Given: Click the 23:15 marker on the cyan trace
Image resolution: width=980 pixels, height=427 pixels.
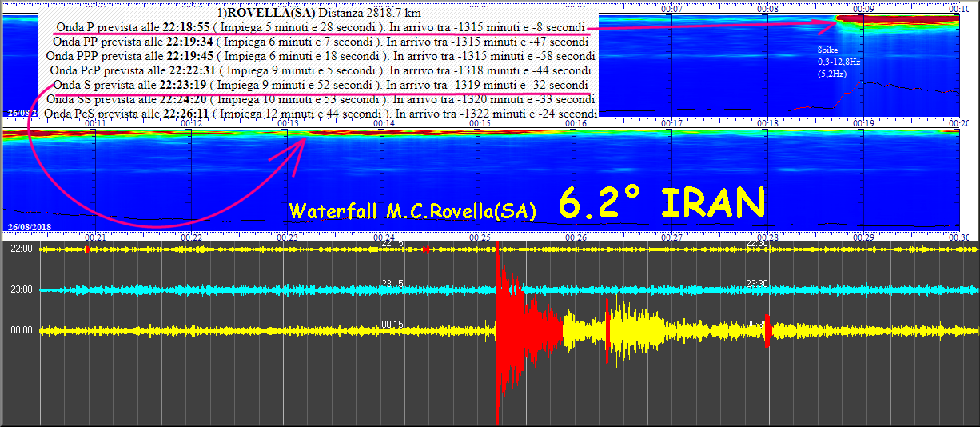Looking at the screenshot, I should pos(392,284).
